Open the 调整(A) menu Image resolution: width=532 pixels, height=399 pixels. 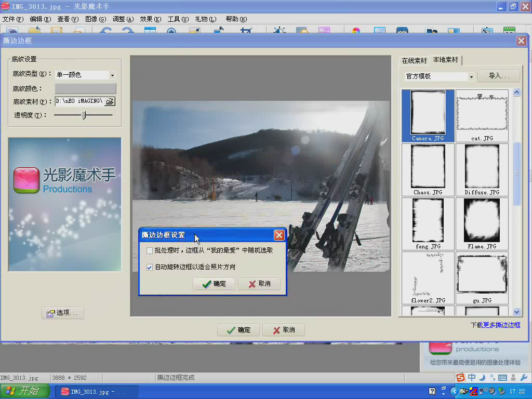(x=123, y=19)
